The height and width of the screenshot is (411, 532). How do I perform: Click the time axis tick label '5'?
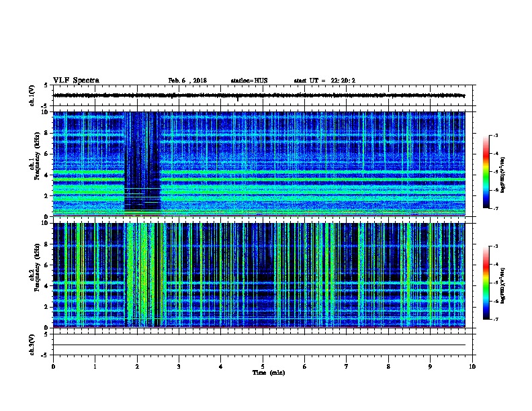[x=263, y=366]
